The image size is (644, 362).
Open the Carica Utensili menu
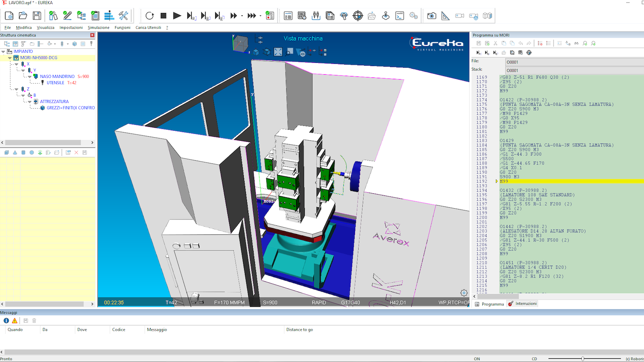148,28
